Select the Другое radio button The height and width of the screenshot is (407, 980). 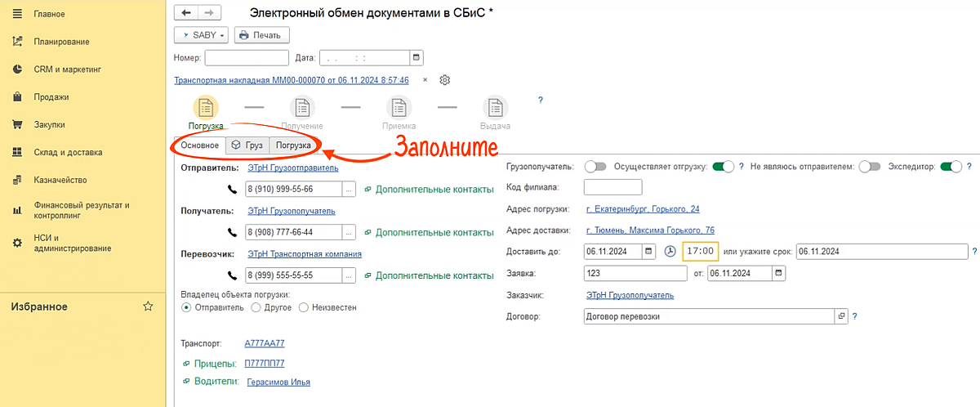pyautogui.click(x=256, y=308)
